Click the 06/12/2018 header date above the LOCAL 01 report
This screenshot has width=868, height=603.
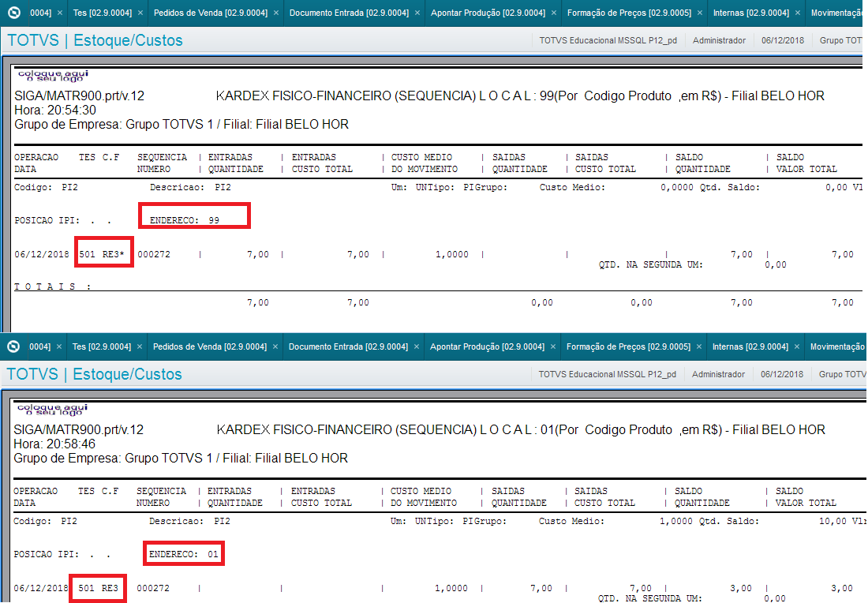coord(782,374)
